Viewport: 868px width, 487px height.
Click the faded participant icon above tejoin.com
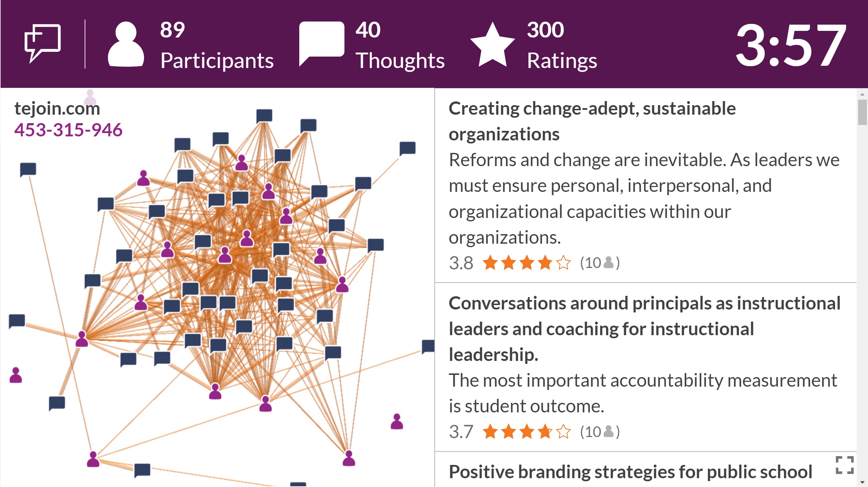[x=90, y=97]
